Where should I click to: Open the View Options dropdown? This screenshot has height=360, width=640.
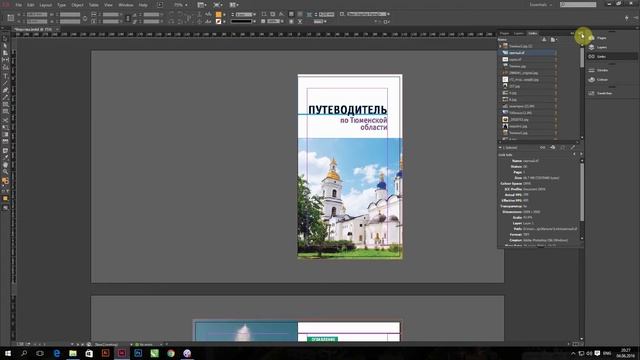(201, 5)
